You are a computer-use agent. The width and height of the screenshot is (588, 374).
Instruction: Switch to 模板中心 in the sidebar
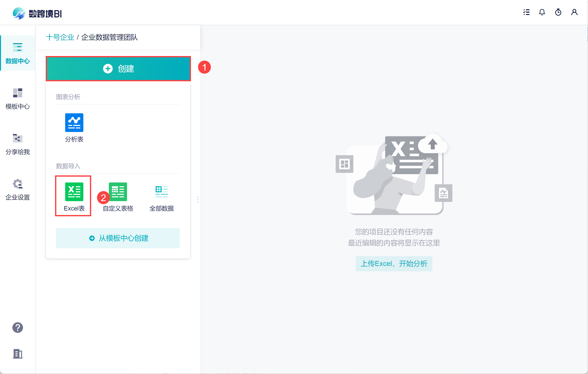(17, 99)
